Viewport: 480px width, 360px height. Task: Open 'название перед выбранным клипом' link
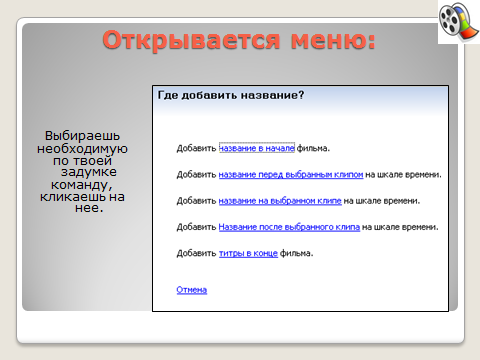click(291, 174)
